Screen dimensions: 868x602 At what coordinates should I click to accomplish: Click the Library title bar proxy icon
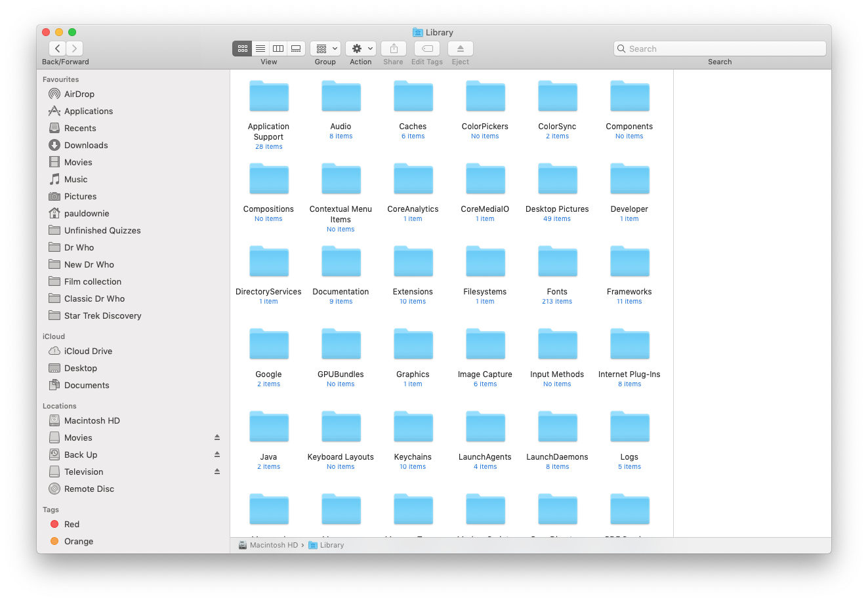[x=418, y=32]
